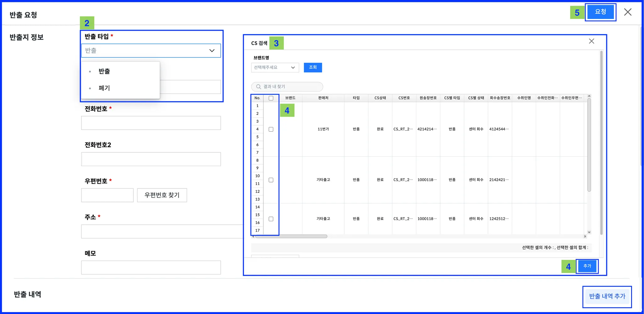Click row number 10 in the No. column

click(257, 176)
